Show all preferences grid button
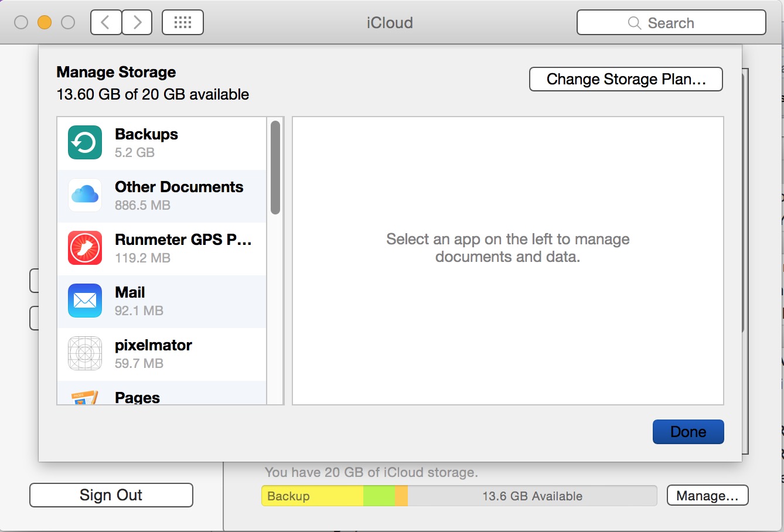The width and height of the screenshot is (784, 532). 183,22
